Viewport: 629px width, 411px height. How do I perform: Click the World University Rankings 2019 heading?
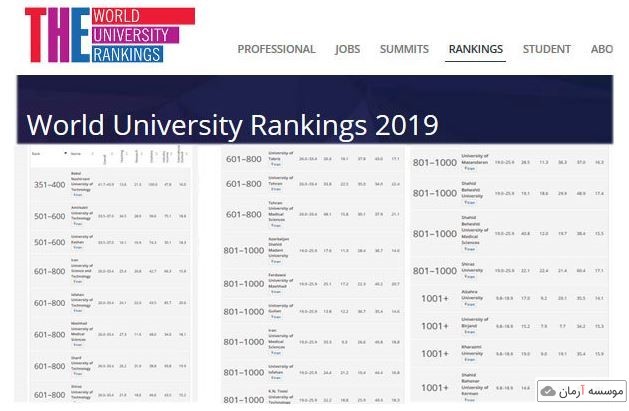pyautogui.click(x=232, y=125)
